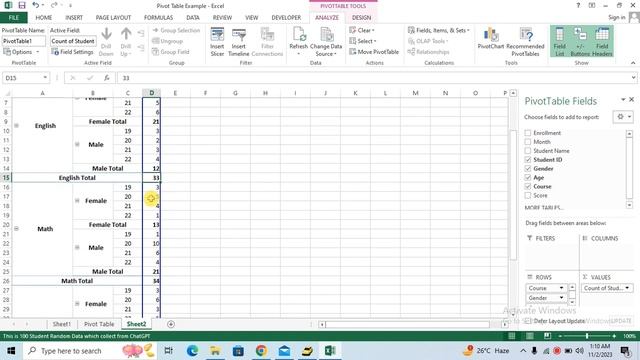Open Count of Student ID values dropdown
Screen dimensions: 640x360
627,288
